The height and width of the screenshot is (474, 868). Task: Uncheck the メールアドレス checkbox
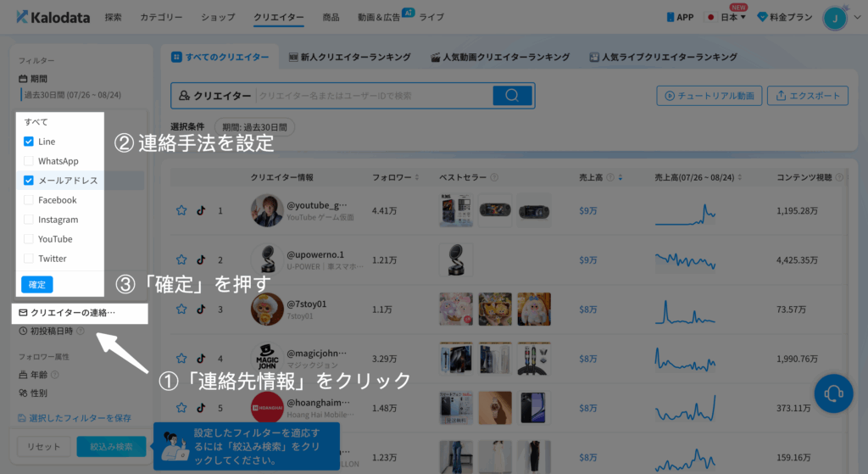coord(29,181)
